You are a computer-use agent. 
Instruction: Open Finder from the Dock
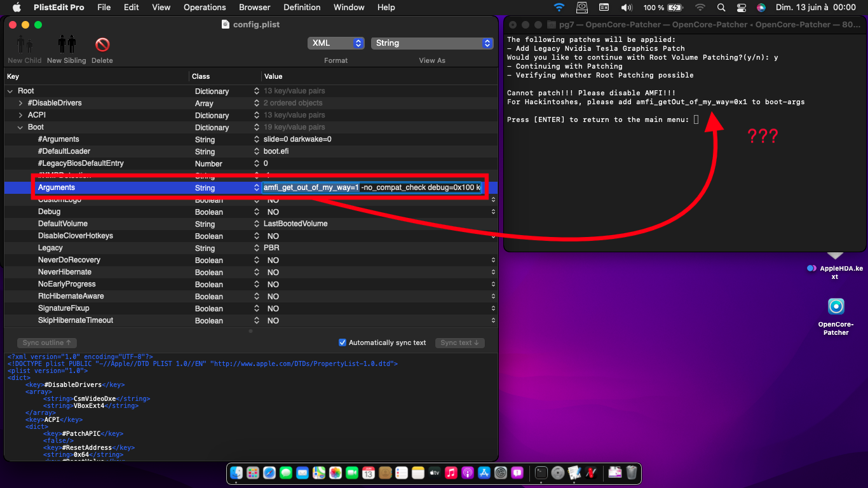pyautogui.click(x=236, y=473)
